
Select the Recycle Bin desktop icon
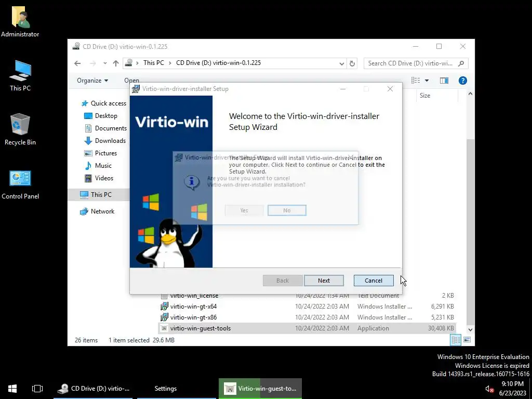point(20,129)
